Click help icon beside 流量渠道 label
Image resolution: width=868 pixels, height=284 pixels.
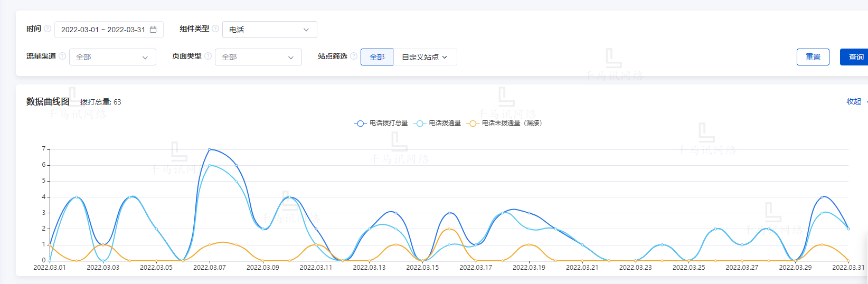(62, 56)
